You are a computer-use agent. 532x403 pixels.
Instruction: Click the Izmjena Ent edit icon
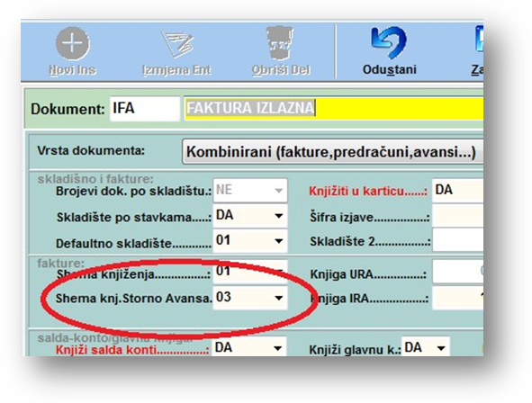point(177,44)
